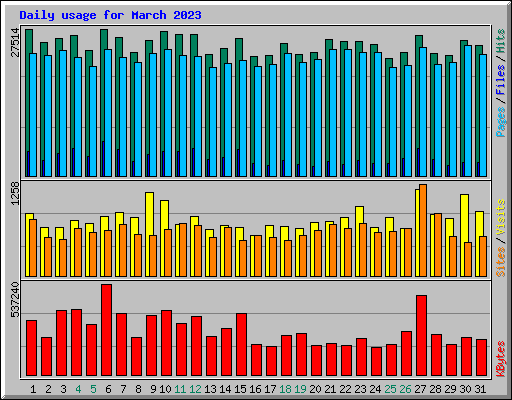Select the orange sites bar for day 27
Image resolution: width=512 pixels, height=400 pixels.
(423, 230)
